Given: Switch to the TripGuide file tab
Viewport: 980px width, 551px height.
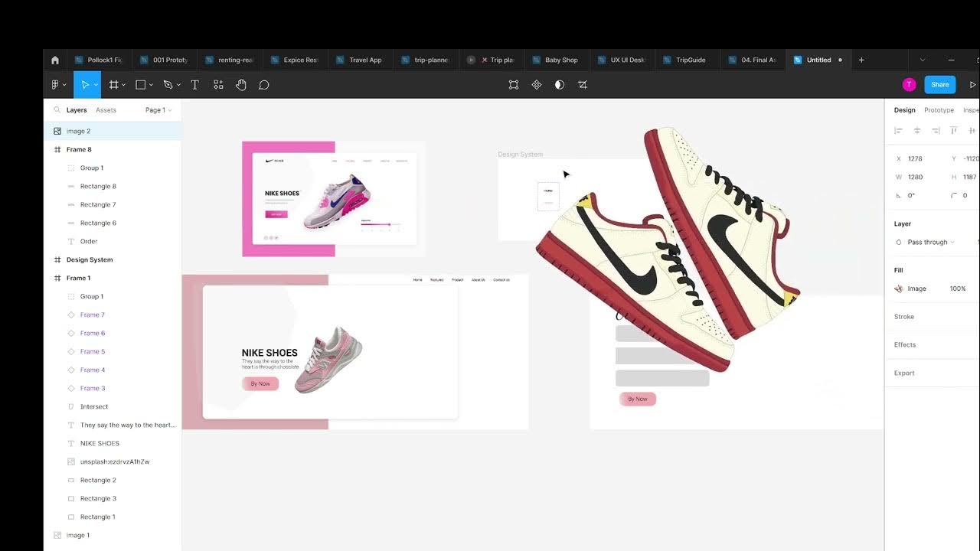Looking at the screenshot, I should click(686, 60).
